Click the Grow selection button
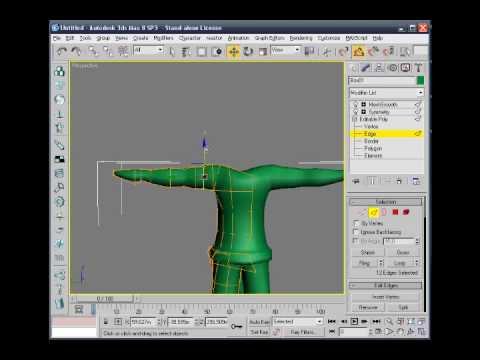The height and width of the screenshot is (360, 480). pyautogui.click(x=403, y=252)
